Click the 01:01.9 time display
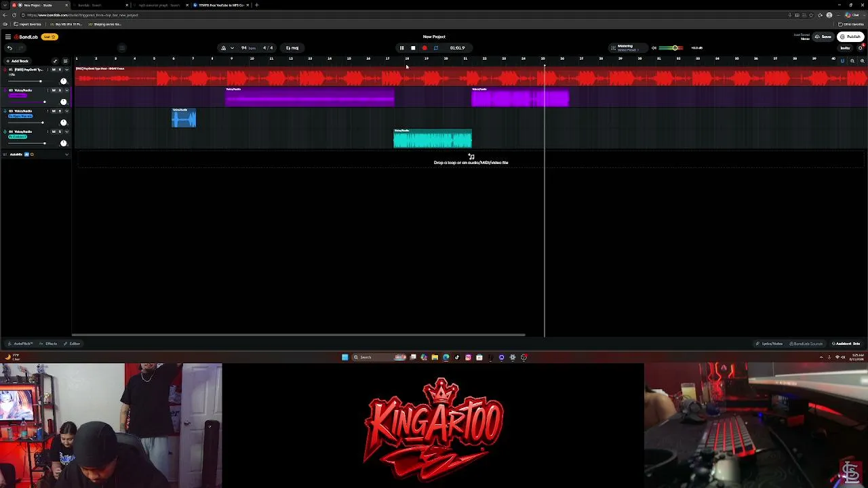868x488 pixels. pos(457,48)
